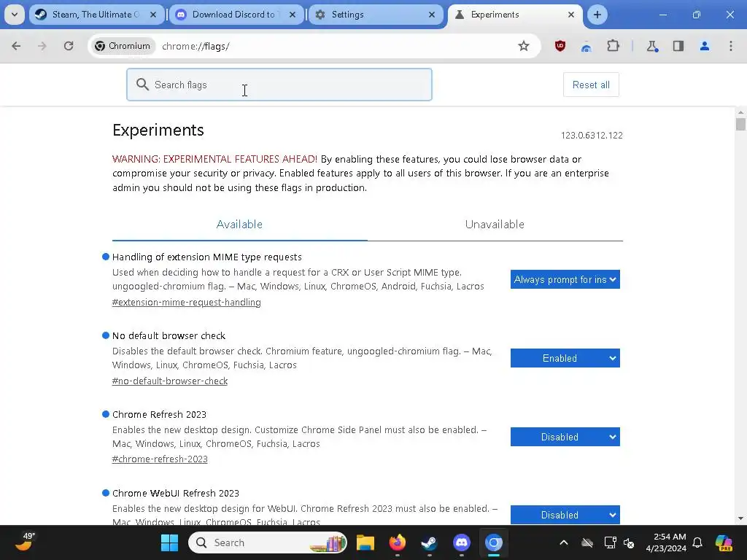
Task: Click the version number 123.0.6312.122
Action: (x=592, y=135)
